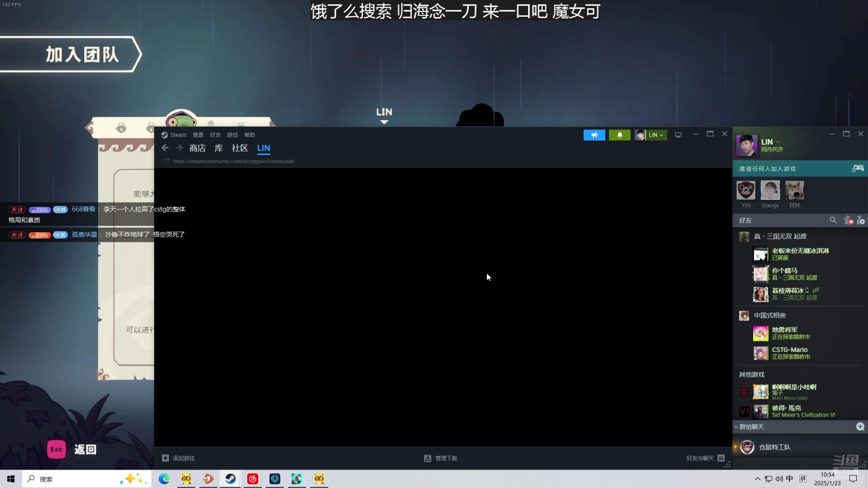Open Windows notification center
This screenshot has width=868, height=488.
pyautogui.click(x=853, y=479)
